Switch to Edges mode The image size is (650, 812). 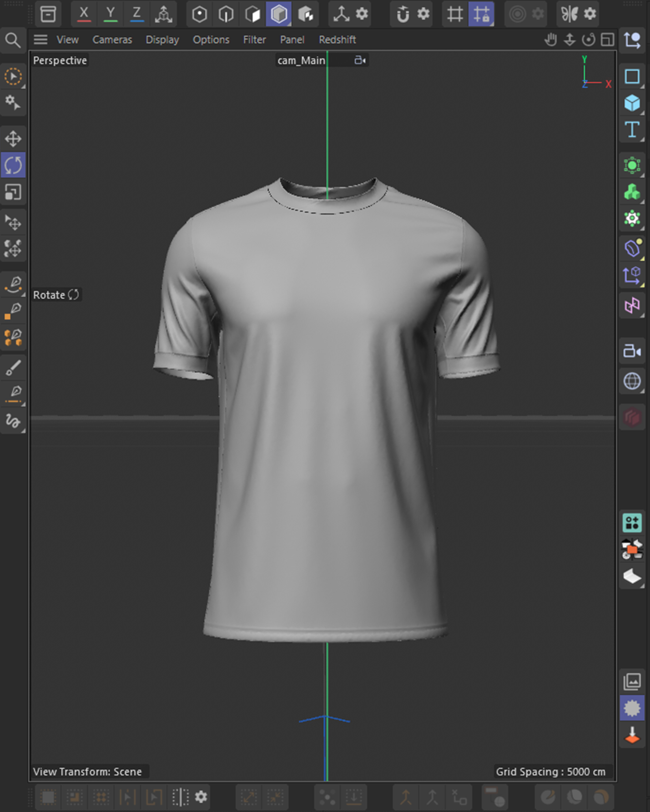coord(226,14)
